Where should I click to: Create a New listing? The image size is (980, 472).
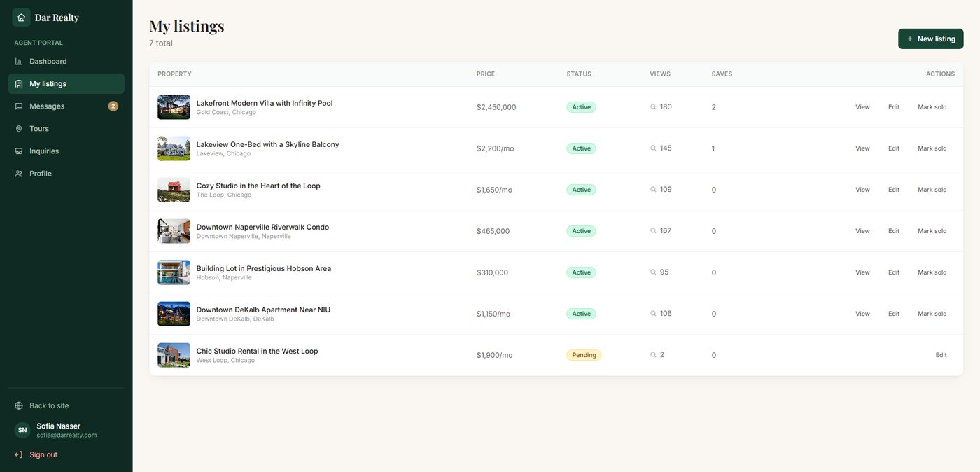(931, 39)
